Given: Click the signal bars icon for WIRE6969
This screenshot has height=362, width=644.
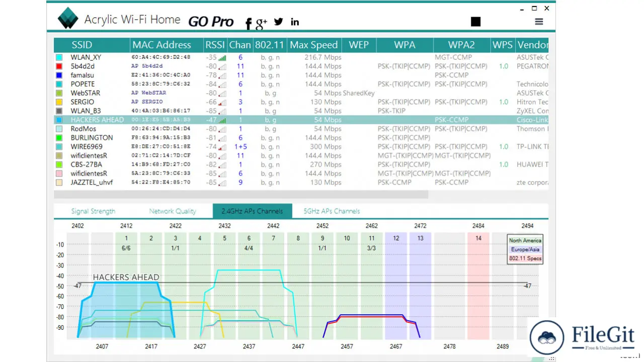Looking at the screenshot, I should tap(222, 147).
